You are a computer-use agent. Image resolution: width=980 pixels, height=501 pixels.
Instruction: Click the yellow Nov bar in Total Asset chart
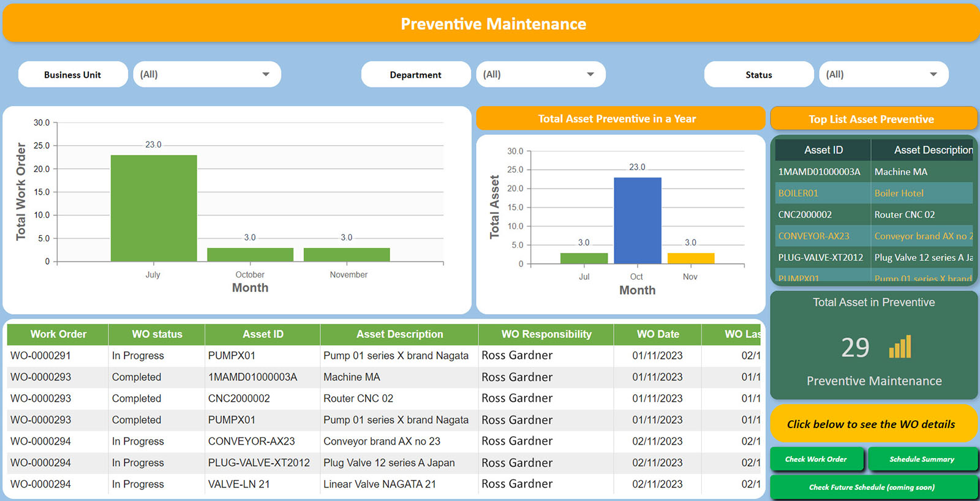tap(690, 258)
